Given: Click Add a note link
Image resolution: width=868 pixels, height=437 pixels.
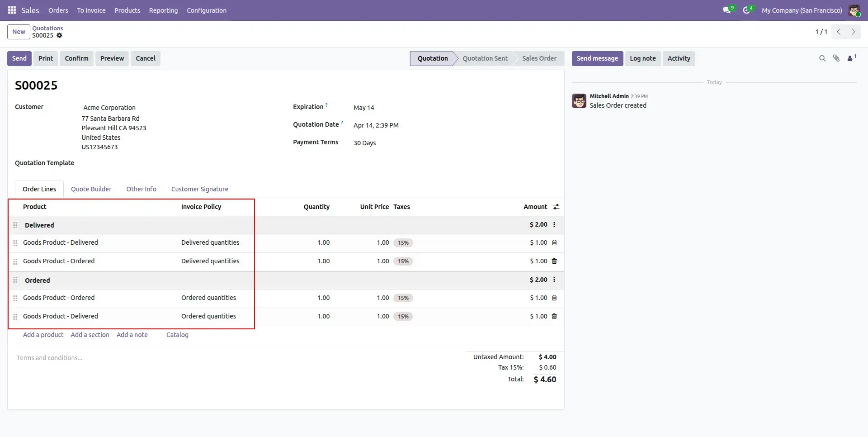Looking at the screenshot, I should point(132,335).
